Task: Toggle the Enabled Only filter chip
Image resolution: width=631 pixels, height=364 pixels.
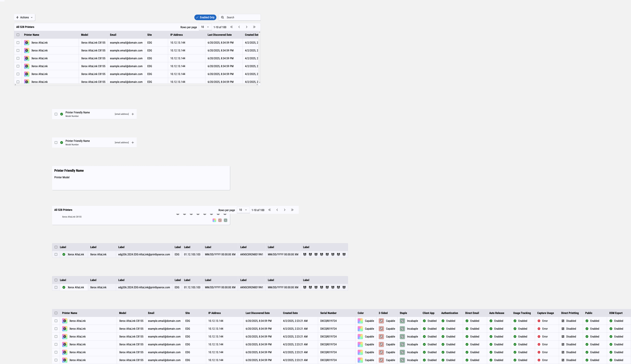Action: [x=205, y=18]
